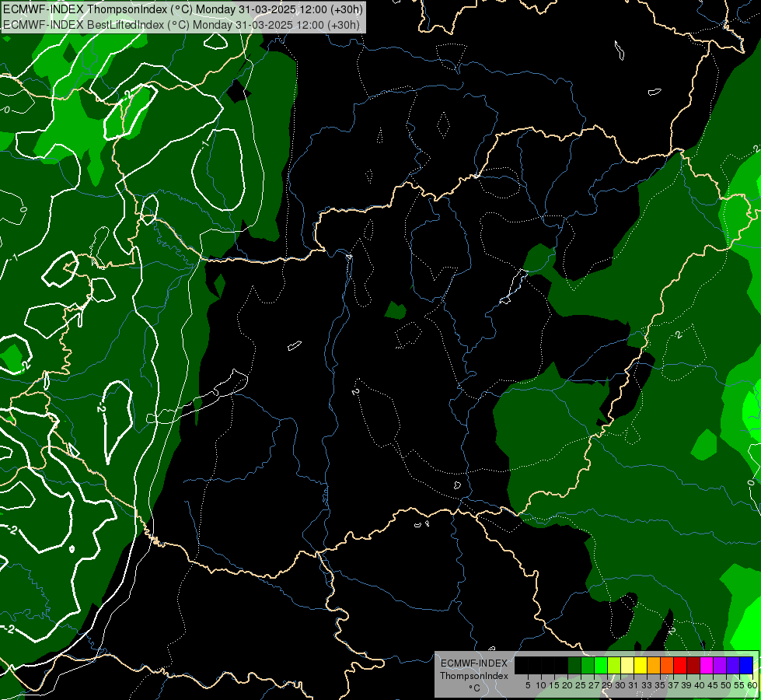Click the legend label ThompsonIndex
This screenshot has width=761, height=700.
tap(474, 676)
